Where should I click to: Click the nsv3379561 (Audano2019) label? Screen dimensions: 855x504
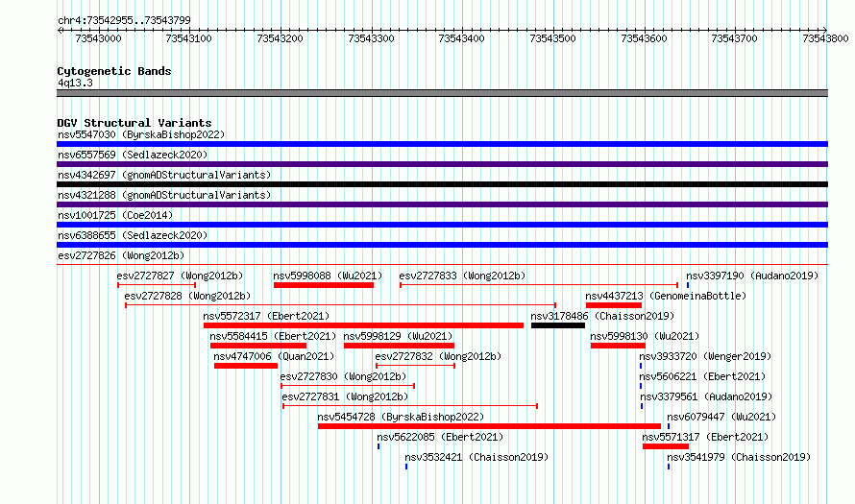click(x=707, y=396)
